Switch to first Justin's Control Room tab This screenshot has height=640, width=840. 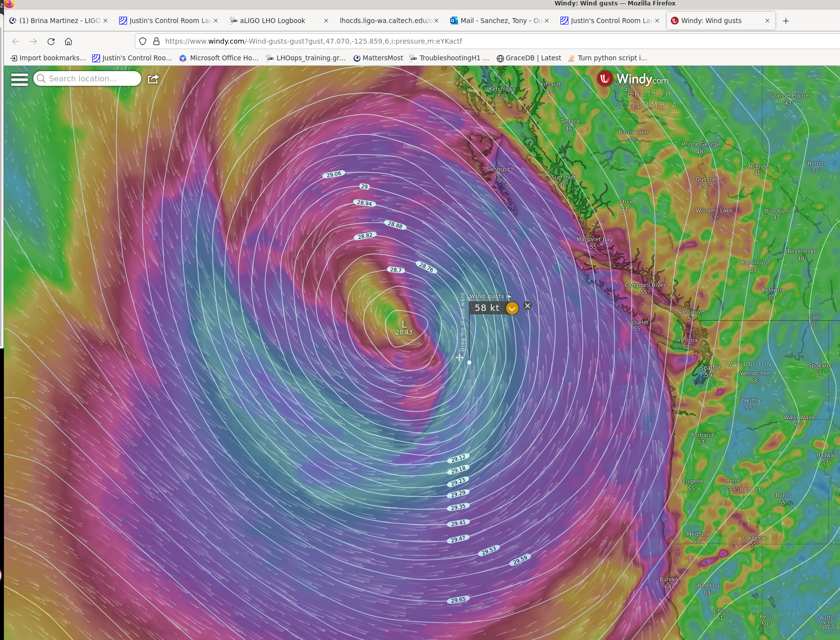pos(169,21)
